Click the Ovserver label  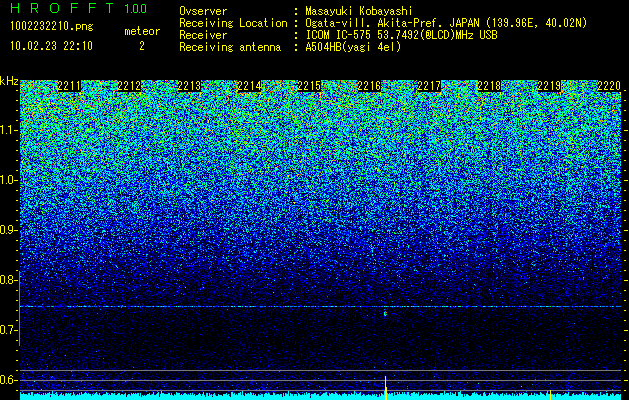click(203, 11)
